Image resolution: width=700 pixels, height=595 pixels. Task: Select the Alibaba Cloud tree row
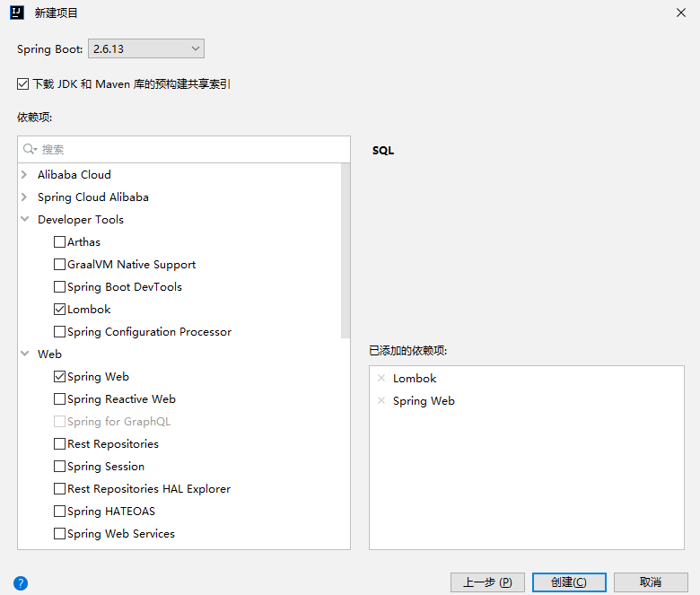(179, 174)
